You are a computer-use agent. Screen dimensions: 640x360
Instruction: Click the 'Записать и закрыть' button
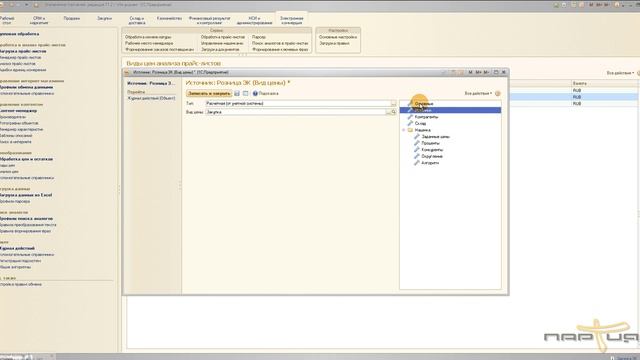209,93
